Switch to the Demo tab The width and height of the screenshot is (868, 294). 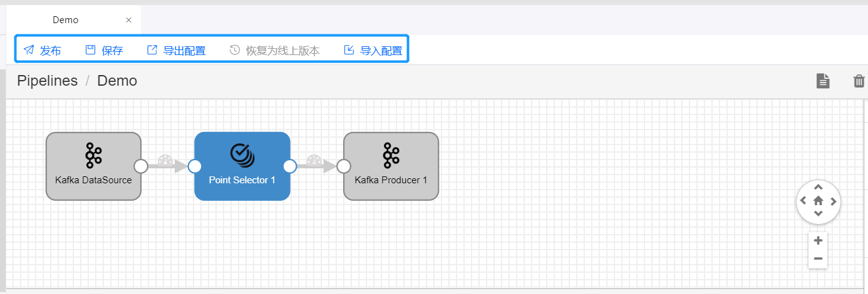(66, 20)
